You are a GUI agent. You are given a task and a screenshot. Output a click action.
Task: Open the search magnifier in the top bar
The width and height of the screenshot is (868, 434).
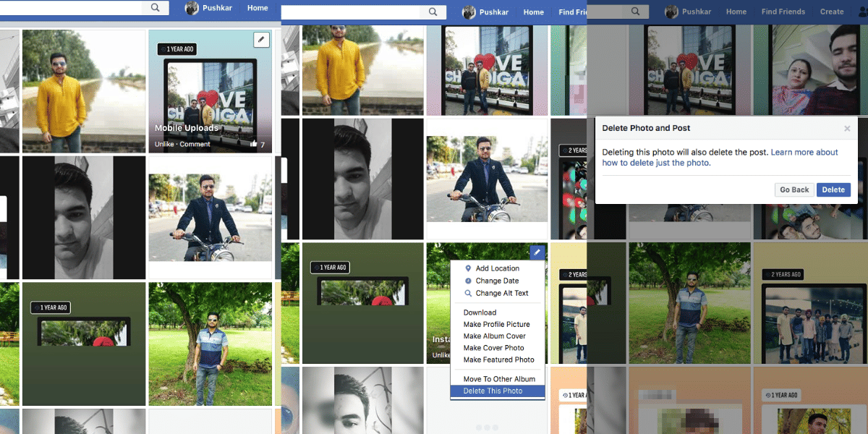point(154,7)
